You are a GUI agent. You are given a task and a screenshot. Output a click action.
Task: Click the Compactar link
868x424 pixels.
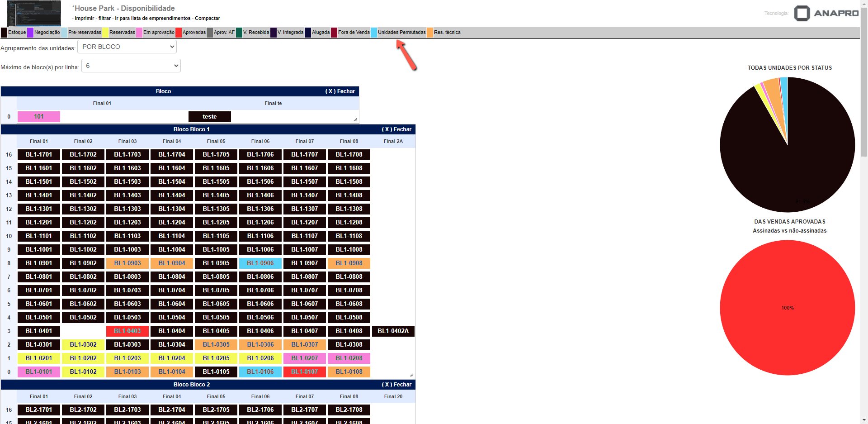pyautogui.click(x=207, y=19)
